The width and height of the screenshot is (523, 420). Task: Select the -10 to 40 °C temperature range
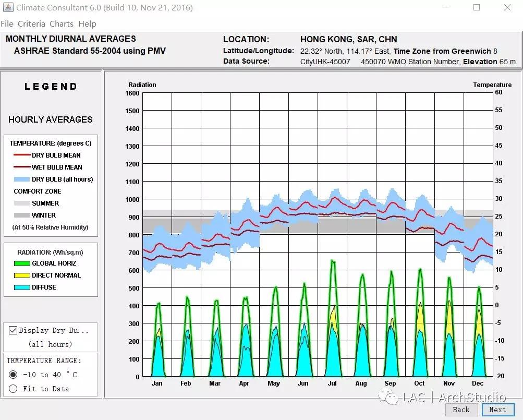click(x=13, y=375)
